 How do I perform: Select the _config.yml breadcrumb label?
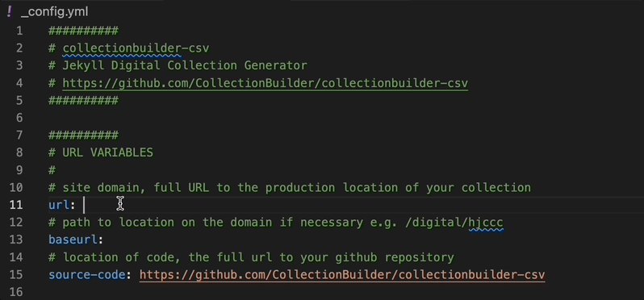[54, 11]
